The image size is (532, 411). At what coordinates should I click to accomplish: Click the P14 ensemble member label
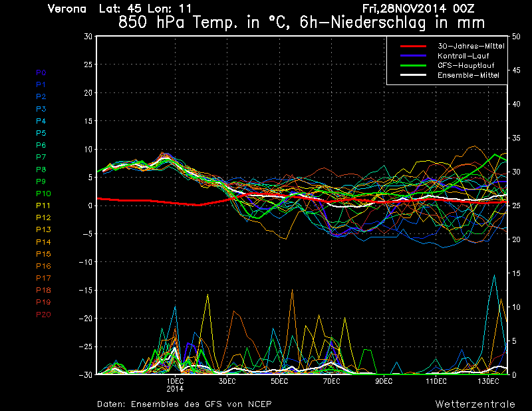(43, 242)
